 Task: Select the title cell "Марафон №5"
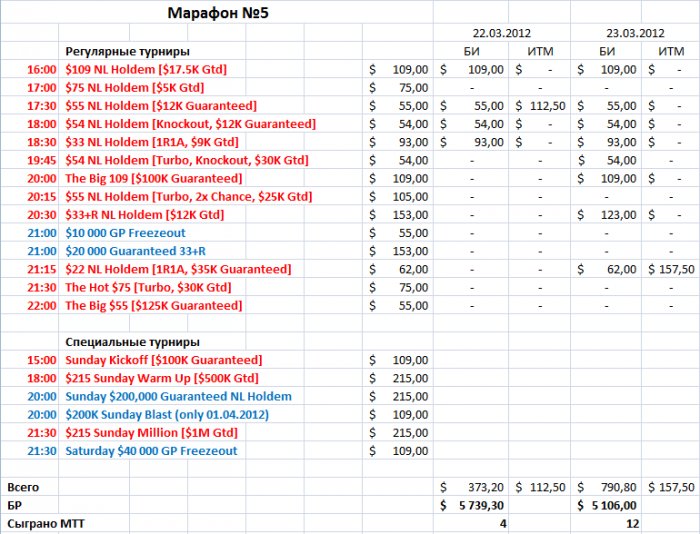point(218,13)
